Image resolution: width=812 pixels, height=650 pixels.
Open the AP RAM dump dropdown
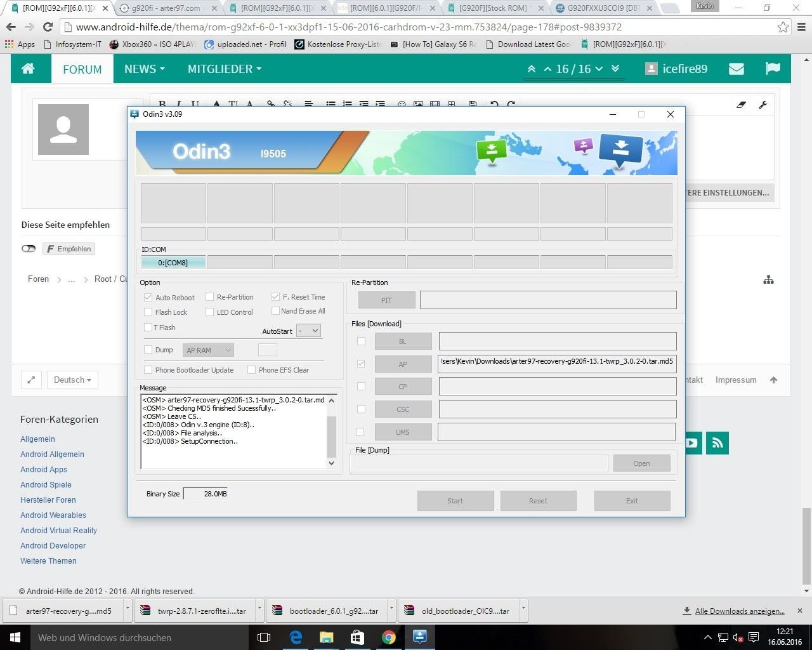[x=209, y=350]
